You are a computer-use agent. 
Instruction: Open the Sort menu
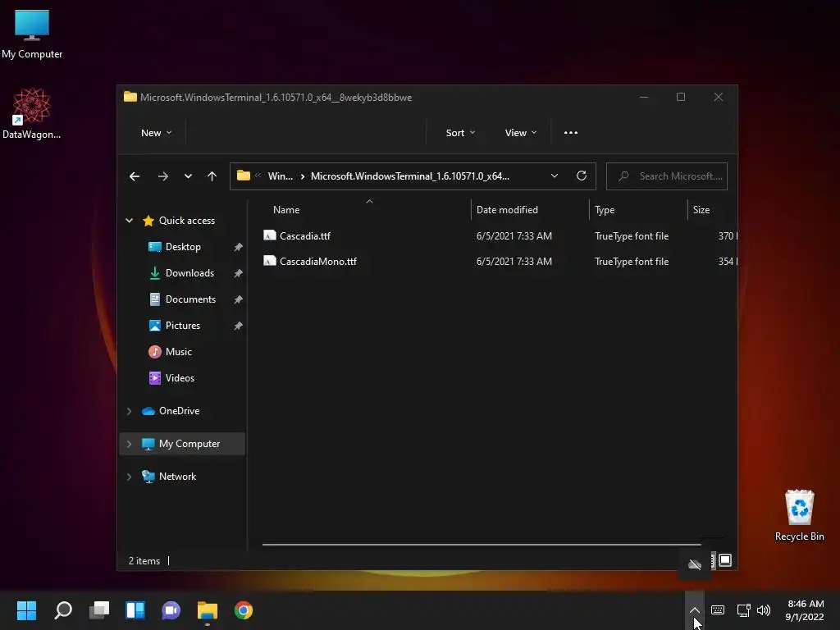click(x=460, y=133)
